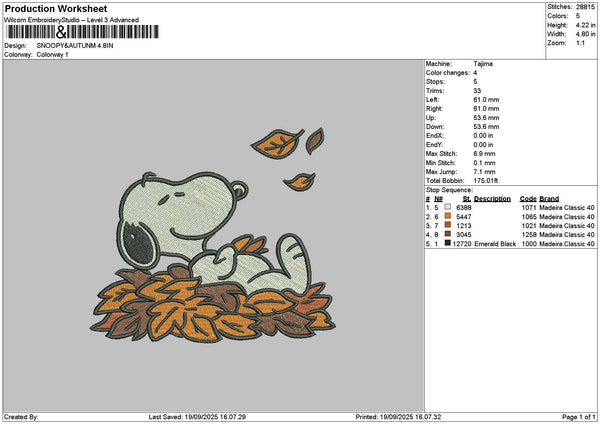Click the Colors value '5' in the header

[578, 16]
